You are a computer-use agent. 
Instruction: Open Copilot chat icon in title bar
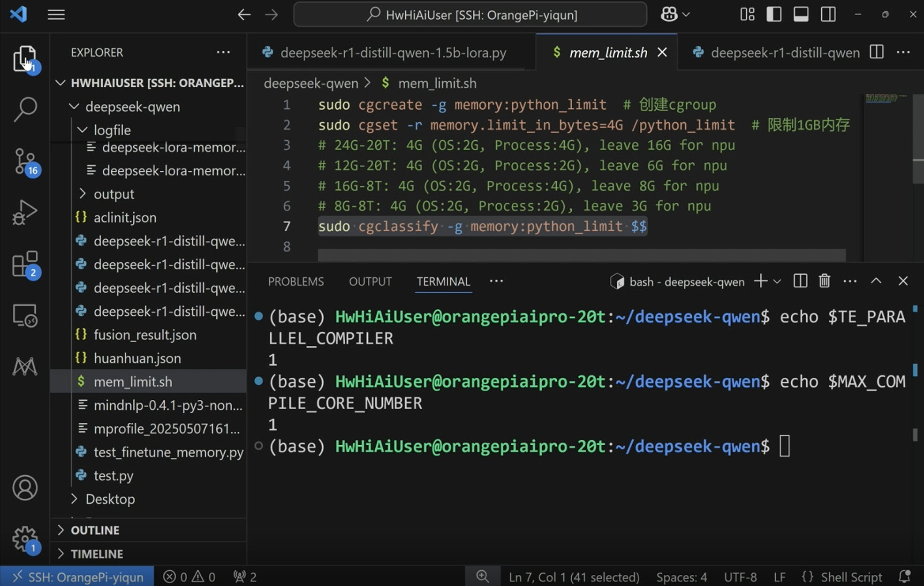click(x=669, y=15)
